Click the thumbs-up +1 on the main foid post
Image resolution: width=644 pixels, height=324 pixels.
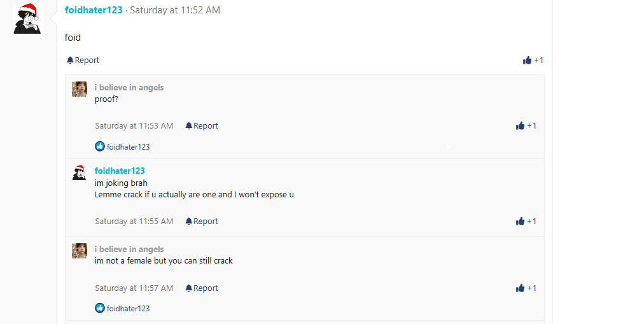tap(533, 60)
